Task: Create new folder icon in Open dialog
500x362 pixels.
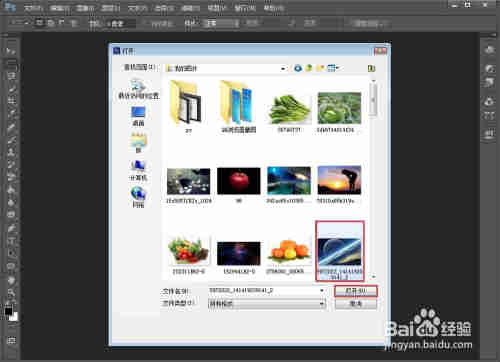Action: [x=320, y=68]
